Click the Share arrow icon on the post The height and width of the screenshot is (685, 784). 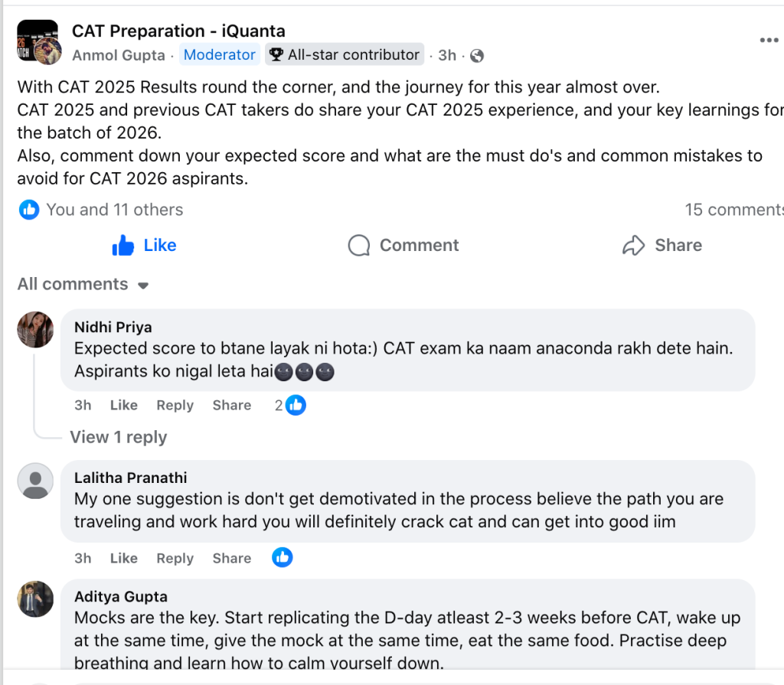(633, 245)
